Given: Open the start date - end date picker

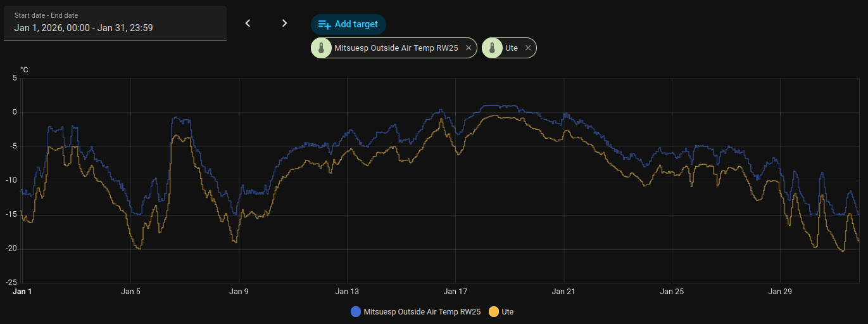Looking at the screenshot, I should 115,23.
